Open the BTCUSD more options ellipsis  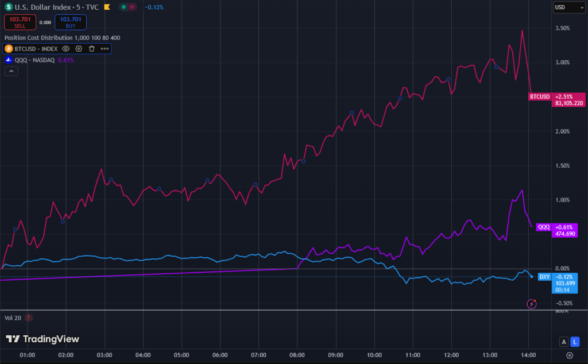click(x=105, y=49)
